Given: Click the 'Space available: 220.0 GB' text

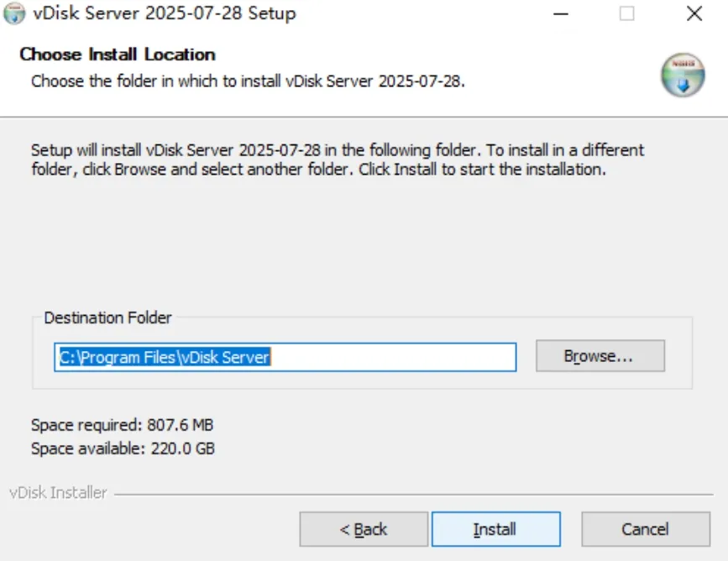Looking at the screenshot, I should (123, 448).
